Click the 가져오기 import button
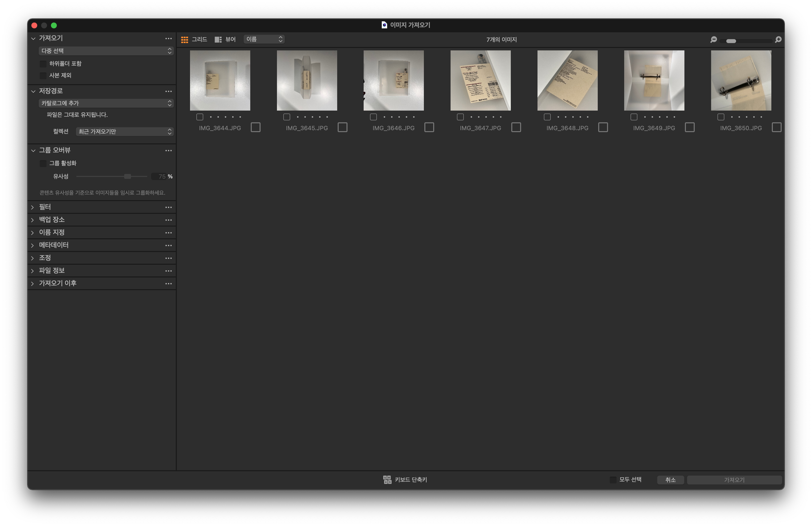The width and height of the screenshot is (812, 526). point(734,480)
